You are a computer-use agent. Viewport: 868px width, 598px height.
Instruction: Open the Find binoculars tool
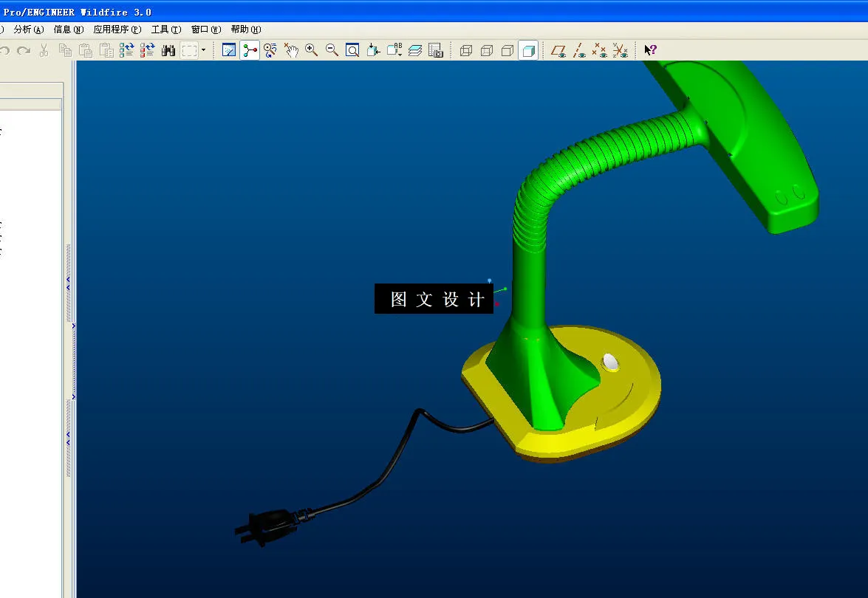pos(168,51)
